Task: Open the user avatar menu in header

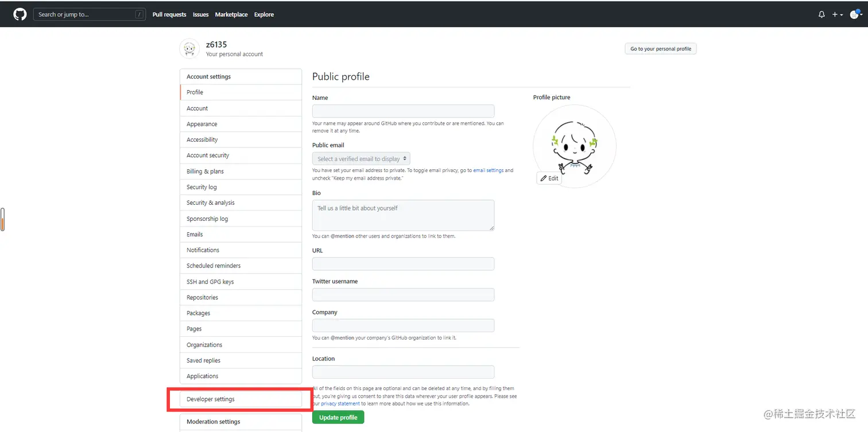Action: 856,14
